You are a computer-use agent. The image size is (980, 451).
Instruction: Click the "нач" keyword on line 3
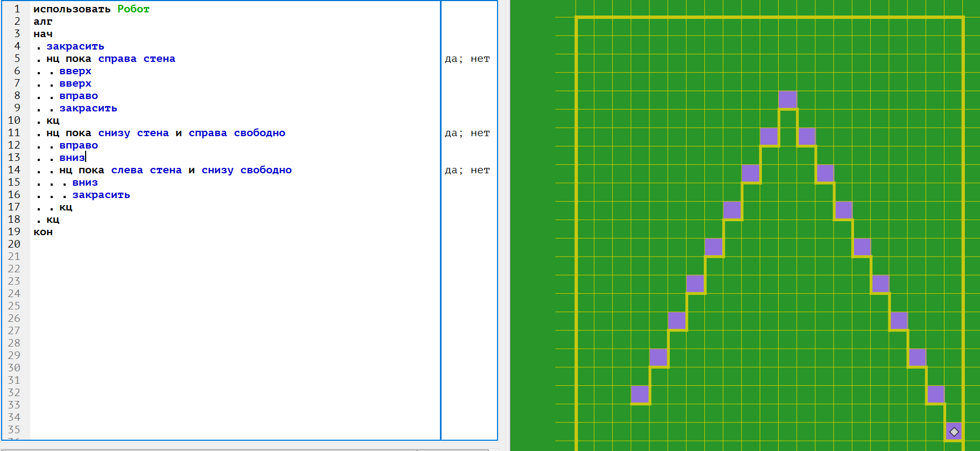point(43,34)
